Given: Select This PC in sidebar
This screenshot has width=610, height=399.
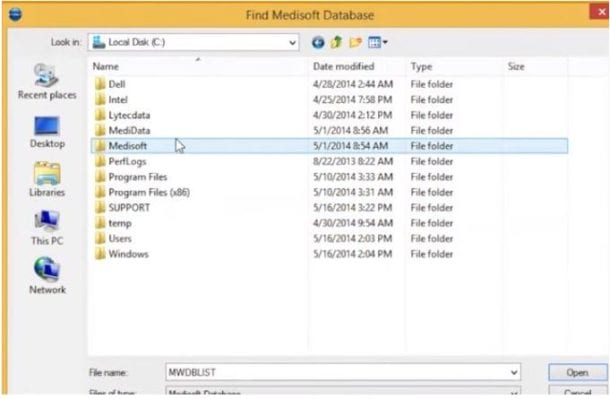Looking at the screenshot, I should pos(47,228).
